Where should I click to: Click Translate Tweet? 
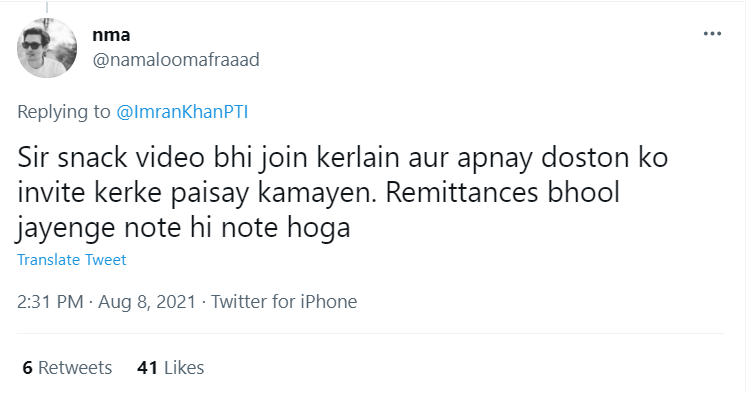coord(72,260)
